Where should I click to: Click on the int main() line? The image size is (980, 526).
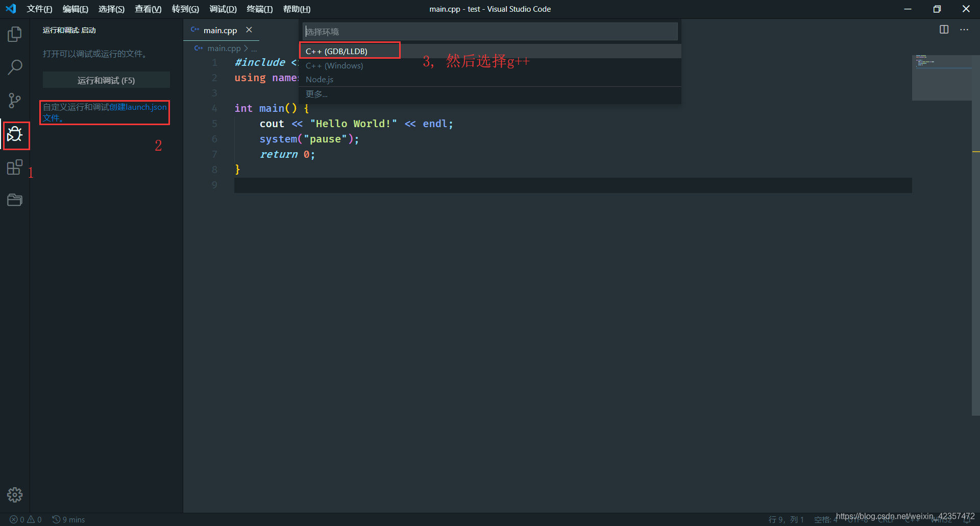(272, 108)
